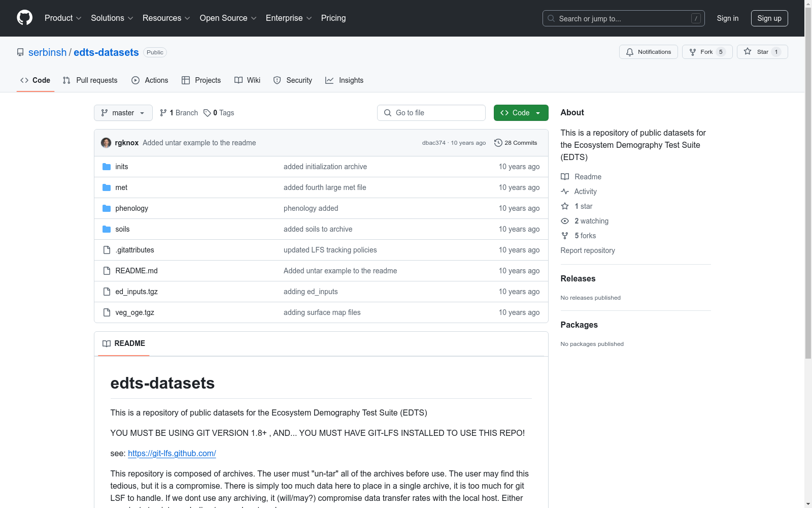This screenshot has width=812, height=508.
Task: Switch to the Projects tab
Action: (201, 80)
